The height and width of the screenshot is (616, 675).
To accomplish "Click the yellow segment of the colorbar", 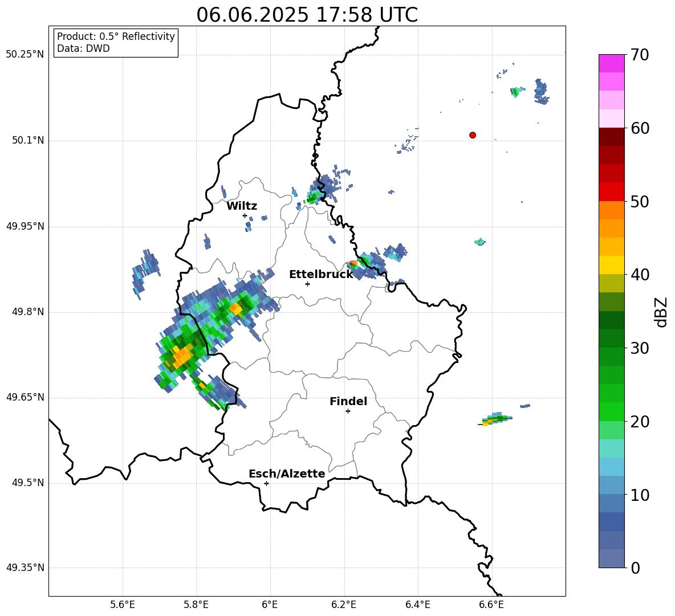I will click(611, 265).
